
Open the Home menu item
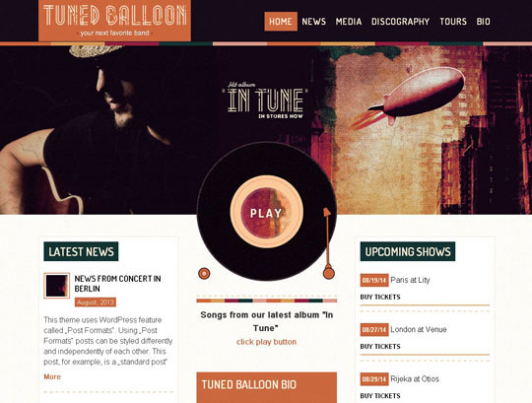[x=281, y=22]
